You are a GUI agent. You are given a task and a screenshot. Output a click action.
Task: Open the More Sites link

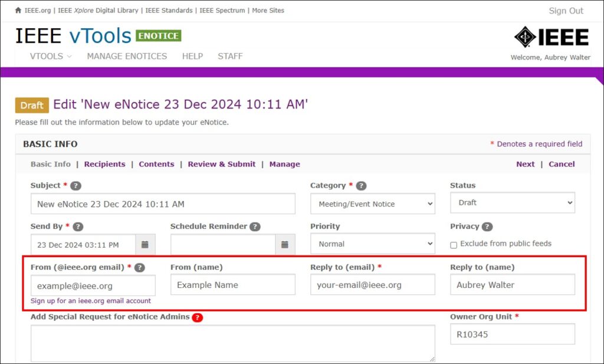click(268, 11)
